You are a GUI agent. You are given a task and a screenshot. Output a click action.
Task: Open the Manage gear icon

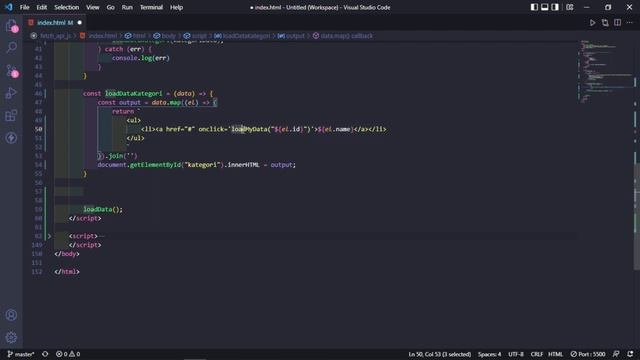click(11, 337)
